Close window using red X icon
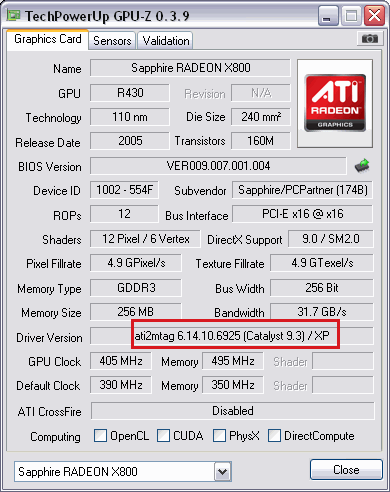Image resolution: width=390 pixels, height=492 pixels. 374,15
